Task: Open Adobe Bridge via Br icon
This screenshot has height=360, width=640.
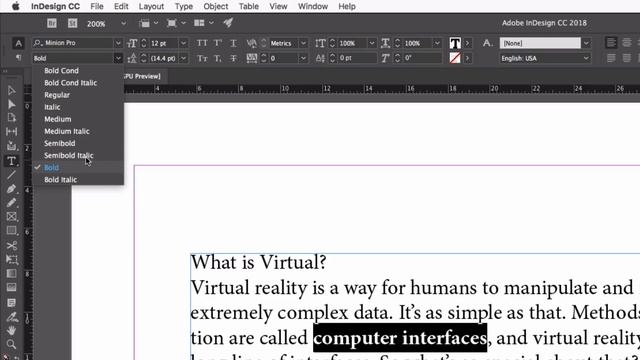Action: tap(51, 23)
